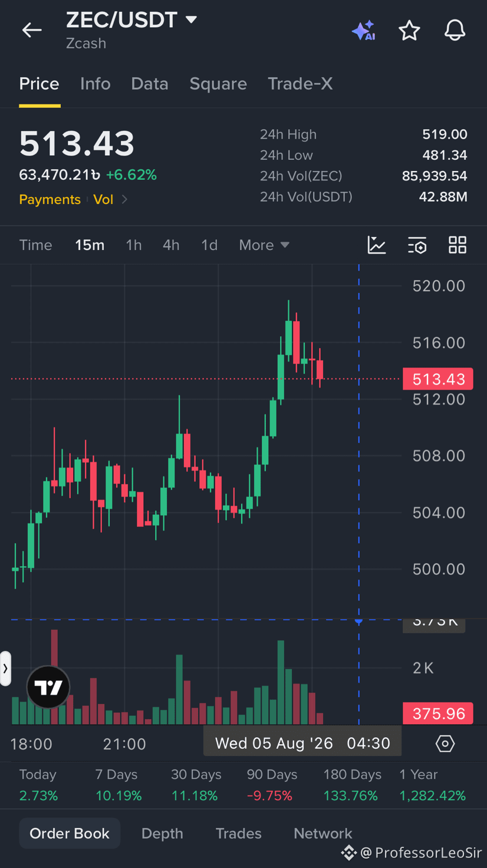487x868 pixels.
Task: Tap the Vol tag link
Action: pos(103,199)
